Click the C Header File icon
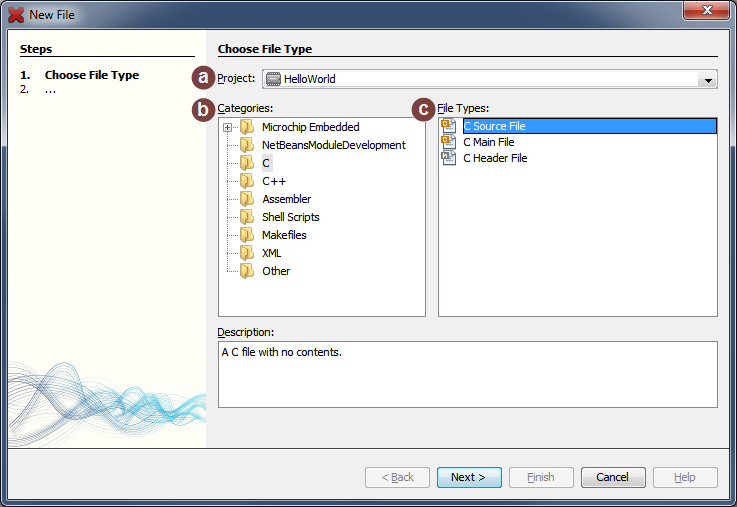Image resolution: width=737 pixels, height=507 pixels. (448, 158)
